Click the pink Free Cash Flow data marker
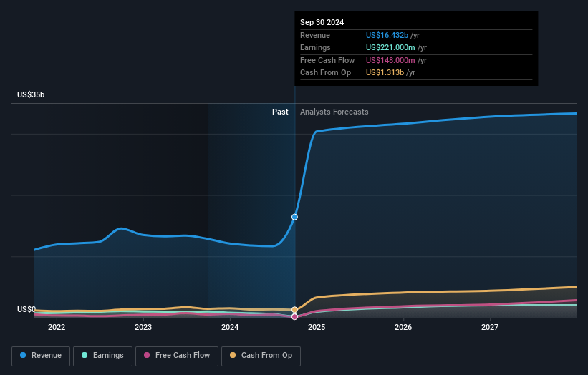Viewport: 588px width, 375px height. [295, 317]
